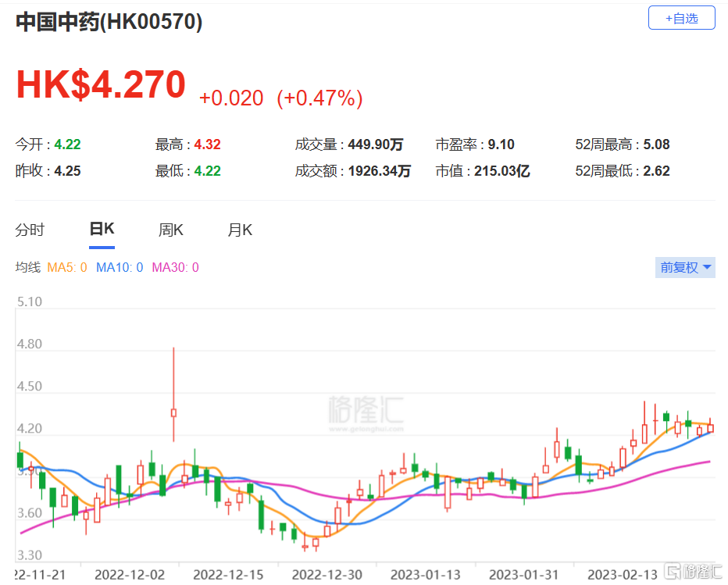Viewport: 728px width, 585px height.
Task: Click the 市值 value 215.03亿
Action: (501, 171)
